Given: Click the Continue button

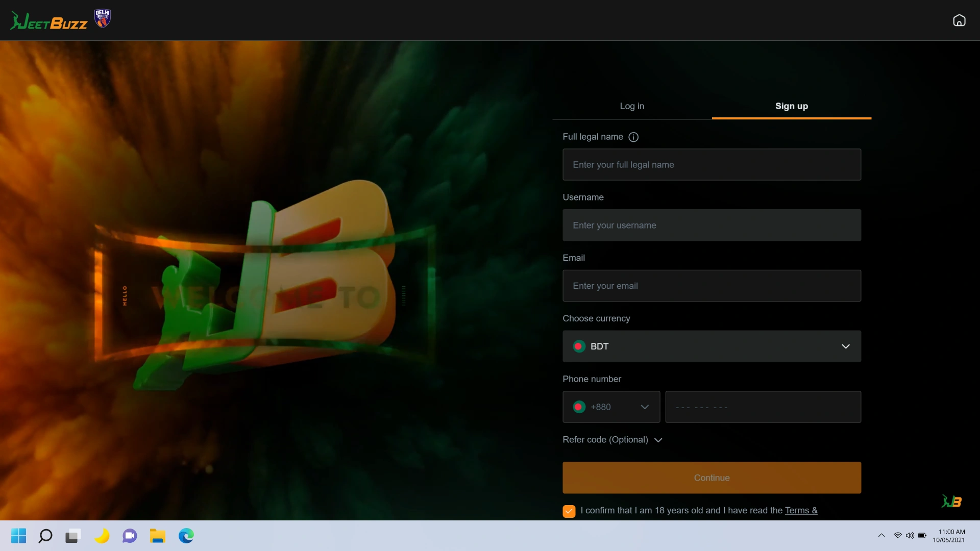Looking at the screenshot, I should 712,478.
